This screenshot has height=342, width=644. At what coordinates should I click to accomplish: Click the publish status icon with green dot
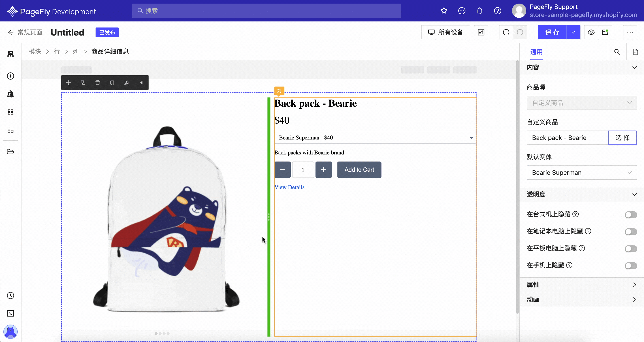[x=605, y=32]
